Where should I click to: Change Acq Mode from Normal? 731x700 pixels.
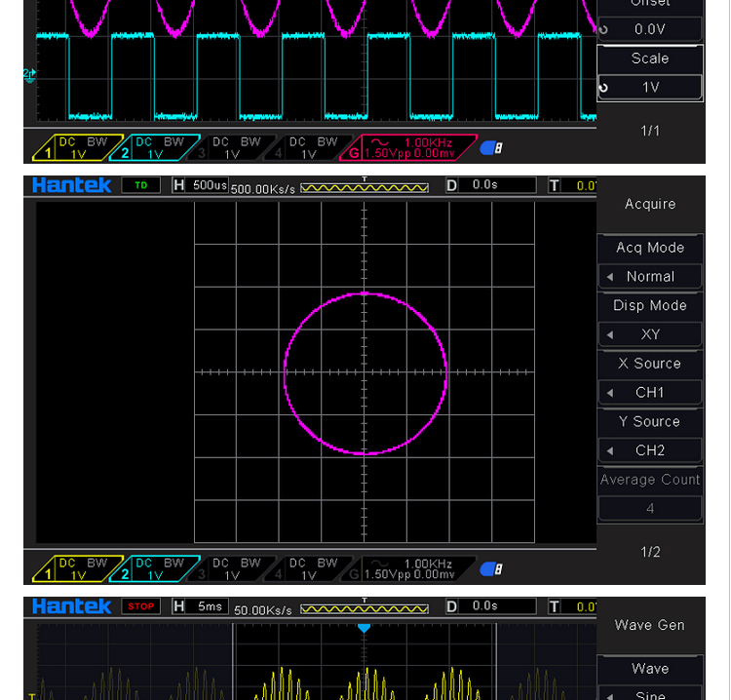pyautogui.click(x=650, y=277)
